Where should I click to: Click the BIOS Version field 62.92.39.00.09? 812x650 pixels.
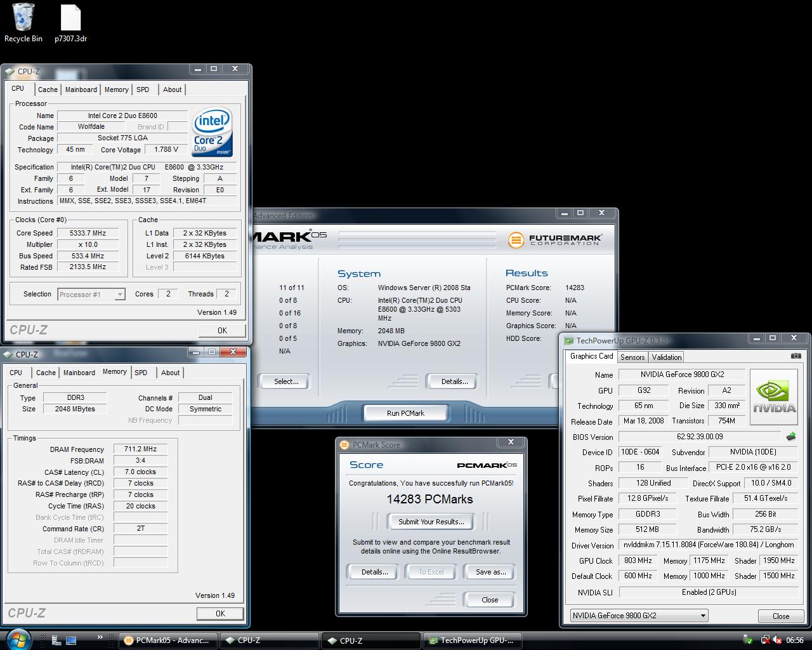700,437
